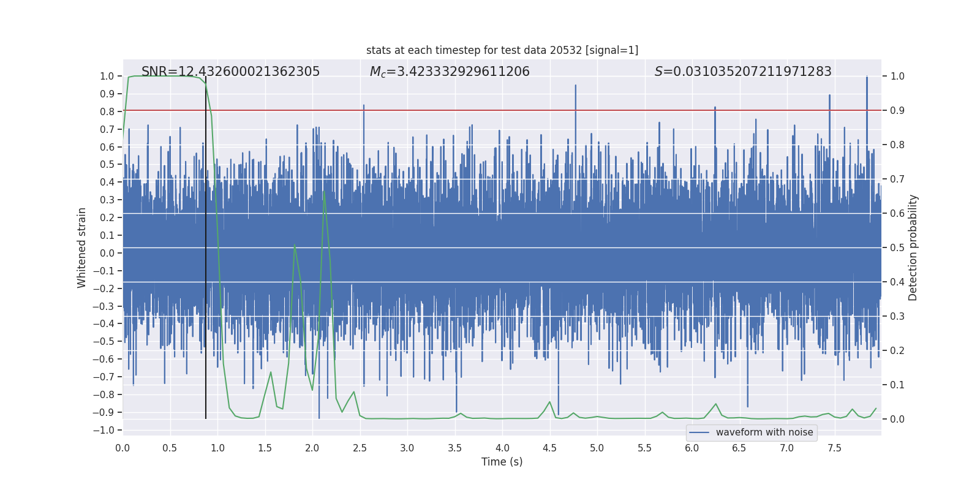Click the blue line sample in the legend
980x490 pixels.
699,432
